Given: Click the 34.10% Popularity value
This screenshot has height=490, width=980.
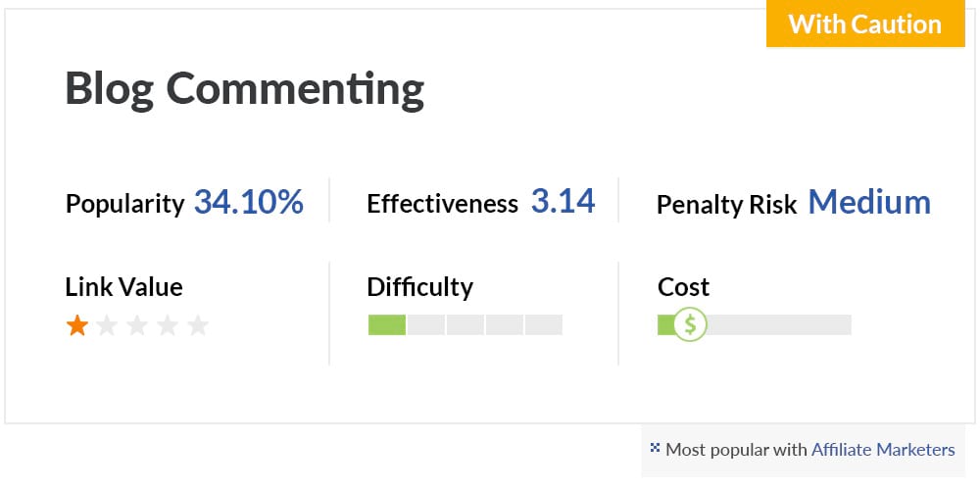Looking at the screenshot, I should pos(249,202).
